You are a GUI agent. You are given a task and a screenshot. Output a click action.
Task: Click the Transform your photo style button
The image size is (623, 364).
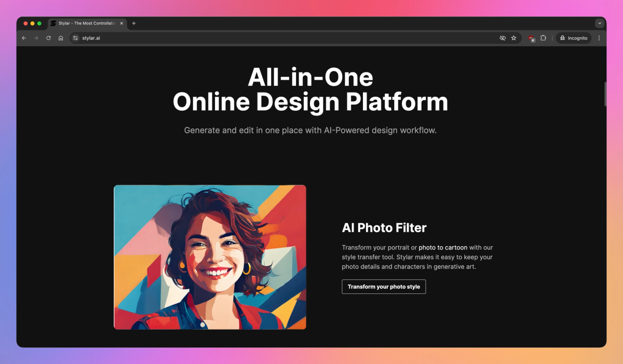(x=384, y=286)
